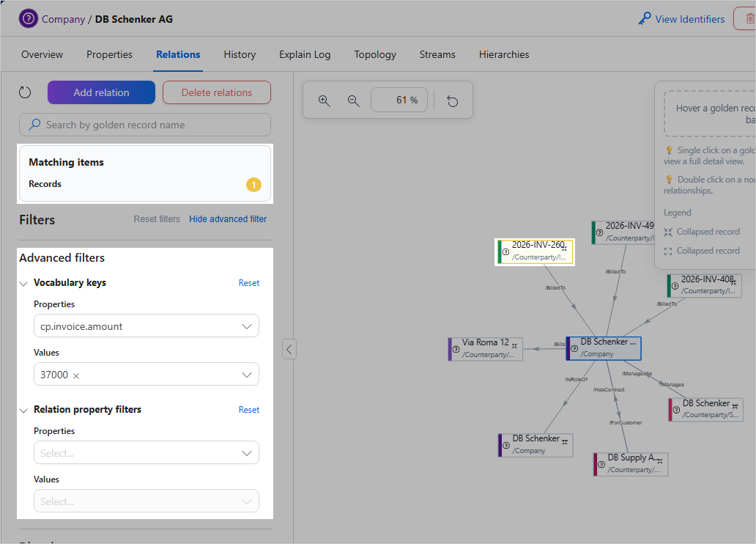Open the Properties tab
Viewport: 756px width, 544px height.
coord(109,54)
